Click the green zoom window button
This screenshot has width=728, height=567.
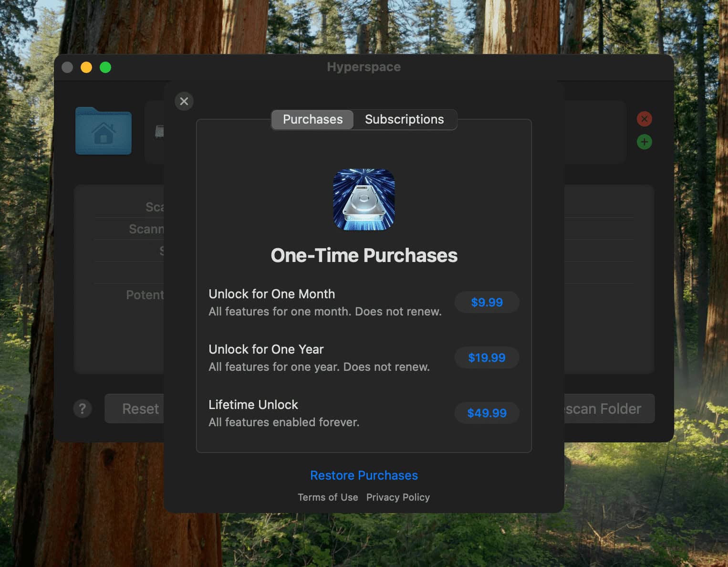(x=105, y=67)
